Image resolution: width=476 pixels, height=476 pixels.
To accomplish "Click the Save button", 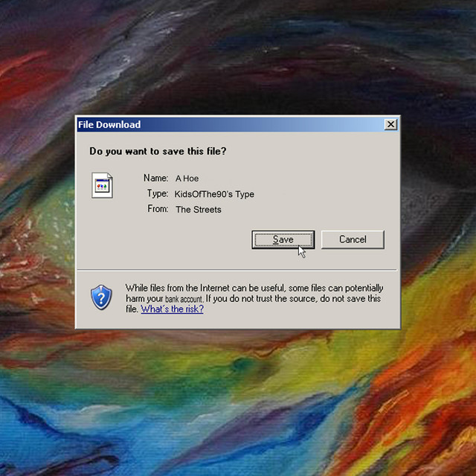I will pos(283,239).
